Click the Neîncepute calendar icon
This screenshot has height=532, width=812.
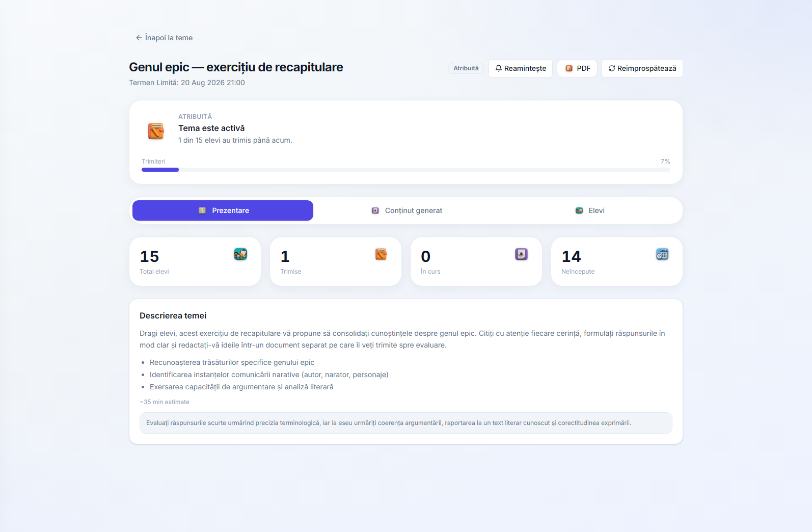click(662, 254)
